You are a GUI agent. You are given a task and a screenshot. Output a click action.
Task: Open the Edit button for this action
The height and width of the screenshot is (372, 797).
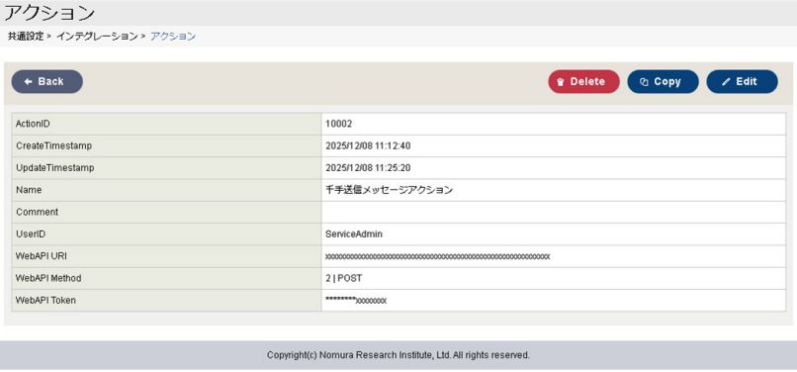pyautogui.click(x=742, y=82)
